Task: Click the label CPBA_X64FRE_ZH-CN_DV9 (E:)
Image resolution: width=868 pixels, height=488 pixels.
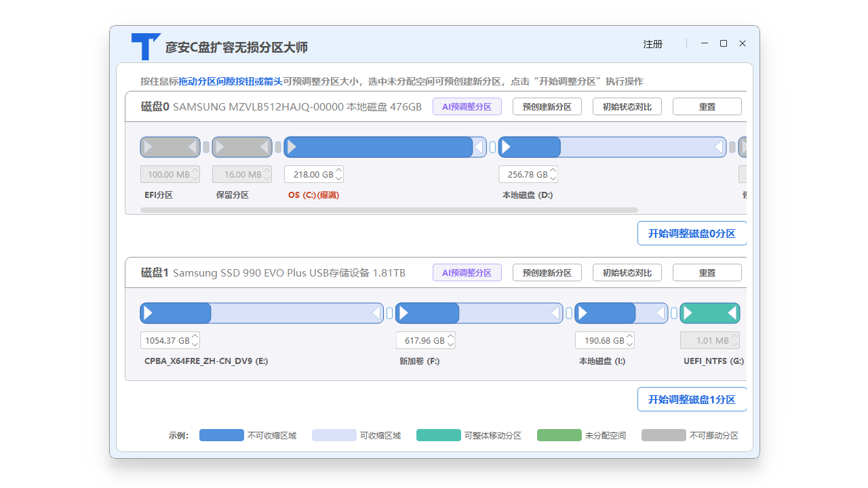Action: point(206,361)
